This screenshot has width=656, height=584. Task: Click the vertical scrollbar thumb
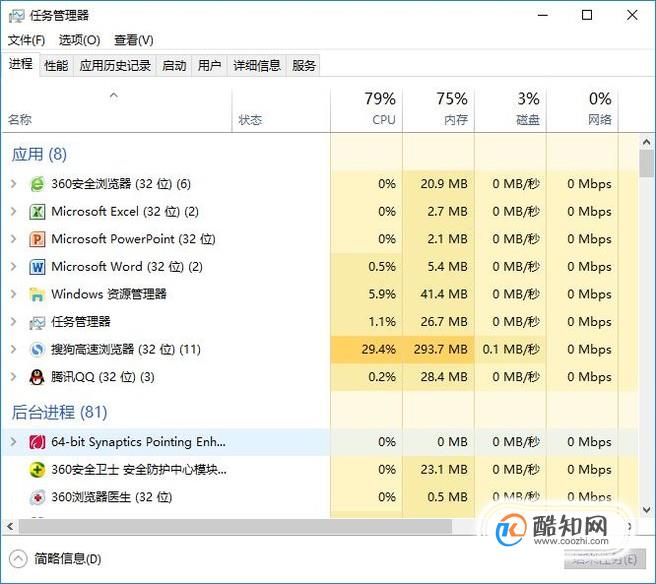click(x=647, y=164)
